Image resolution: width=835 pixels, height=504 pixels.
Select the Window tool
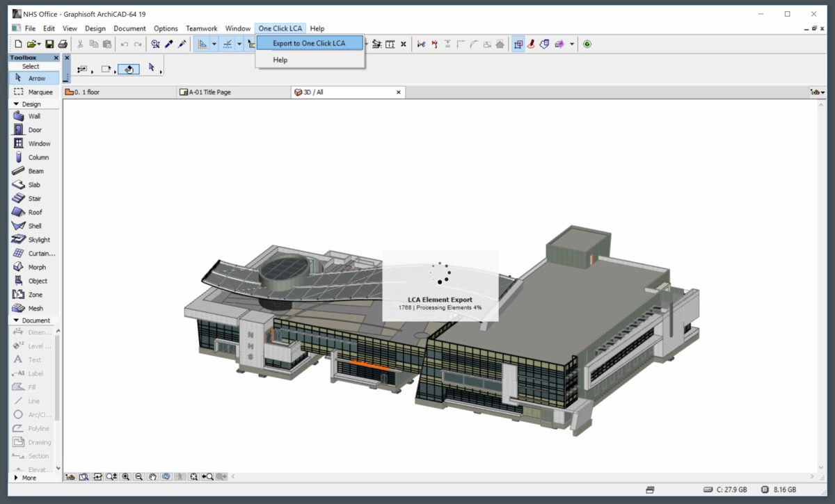(33, 144)
